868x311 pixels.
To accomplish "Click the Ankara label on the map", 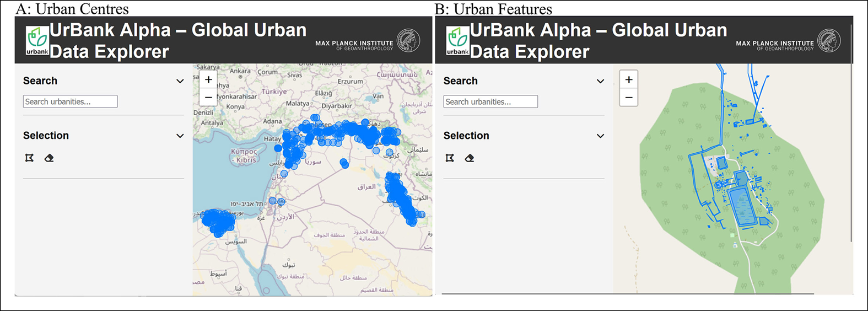I will [240, 71].
